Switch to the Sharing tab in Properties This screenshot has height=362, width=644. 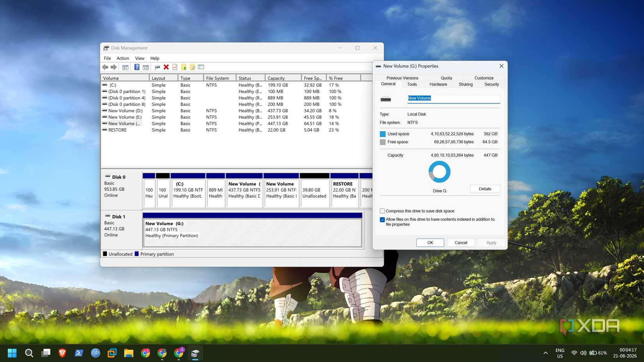(x=466, y=84)
